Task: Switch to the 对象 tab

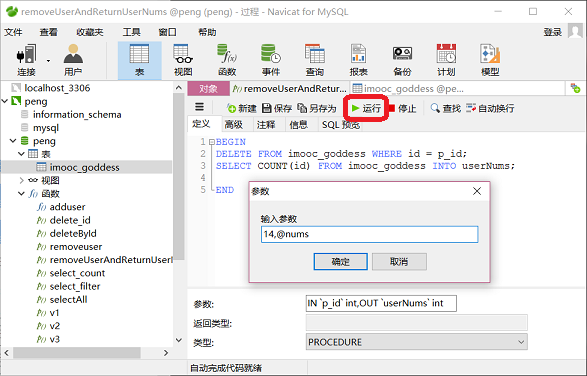Action: [209, 89]
